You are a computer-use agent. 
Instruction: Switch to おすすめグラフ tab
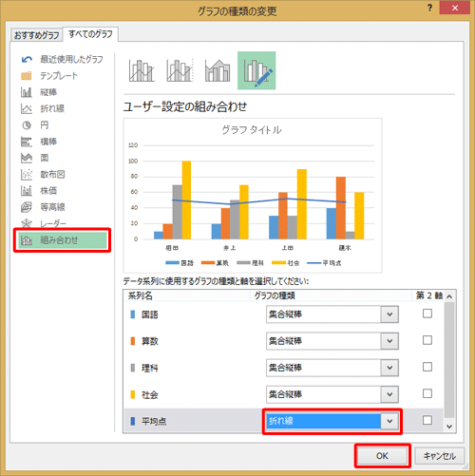click(36, 35)
